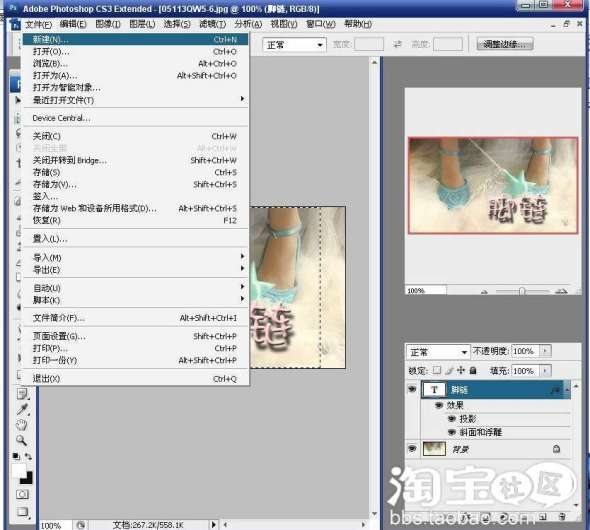Image resolution: width=590 pixels, height=530 pixels.
Task: Click the swap foreground/background colors arrow
Action: coord(29,457)
